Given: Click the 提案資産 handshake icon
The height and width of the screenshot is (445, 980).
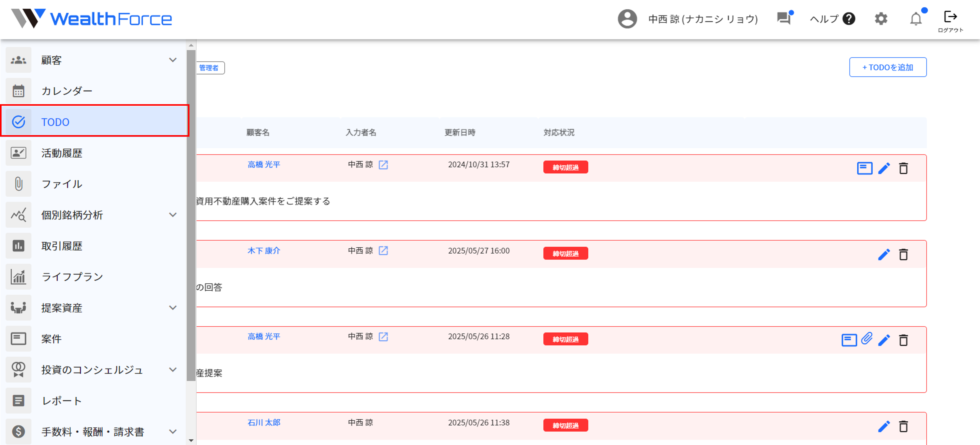Looking at the screenshot, I should point(18,308).
